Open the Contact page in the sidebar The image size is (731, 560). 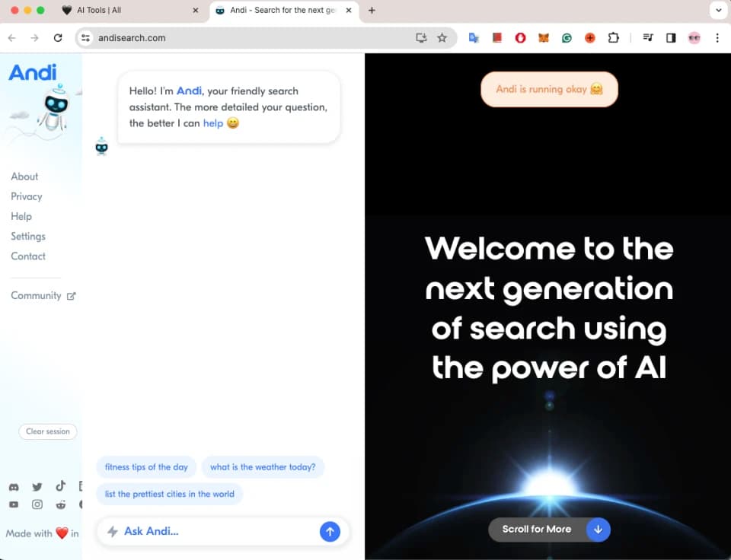(28, 256)
